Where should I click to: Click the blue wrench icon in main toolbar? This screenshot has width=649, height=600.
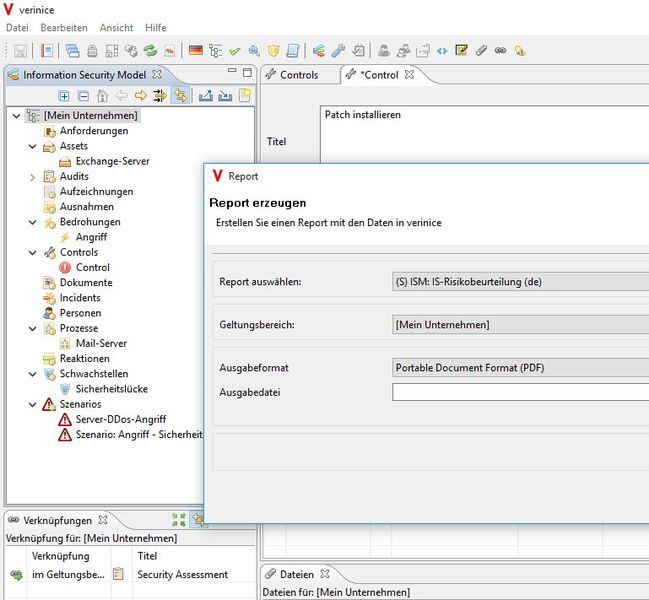(338, 51)
